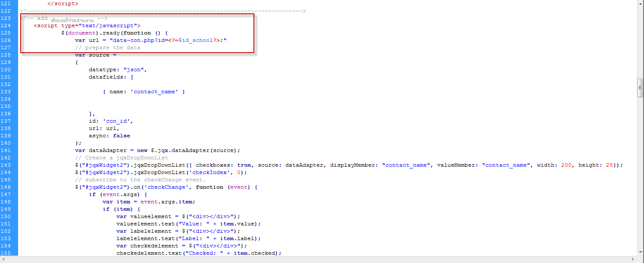Click line number 130 in the gutter
644x263 pixels.
[6, 70]
